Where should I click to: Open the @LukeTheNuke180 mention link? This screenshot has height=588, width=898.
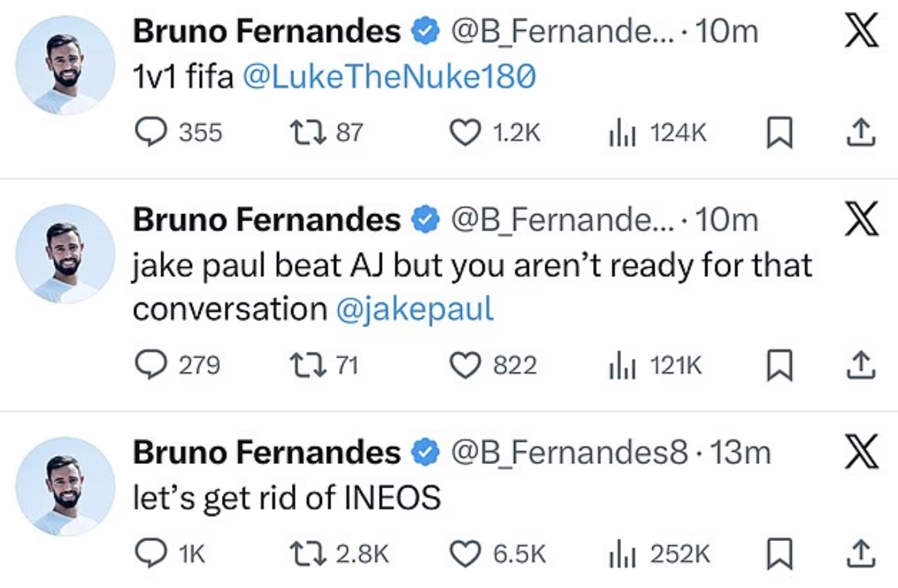(389, 77)
